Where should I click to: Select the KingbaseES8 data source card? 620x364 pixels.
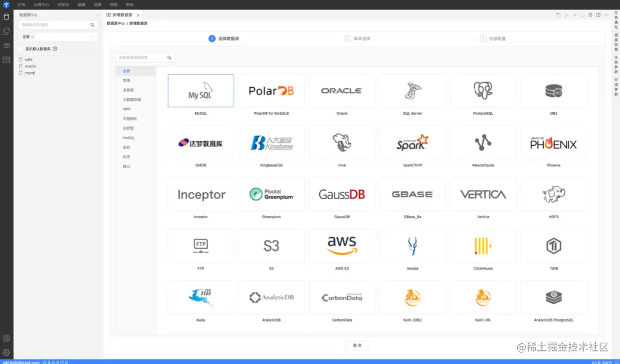[x=271, y=142]
